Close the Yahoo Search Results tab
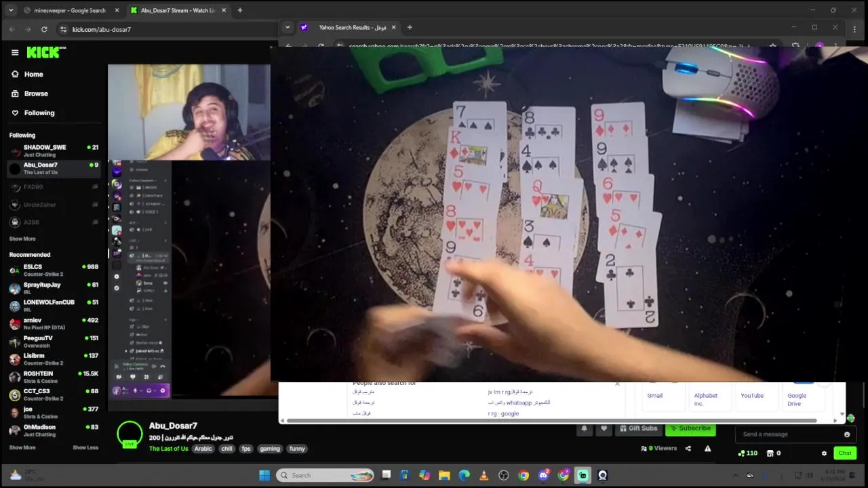Screen dimensions: 868x488 [x=395, y=27]
